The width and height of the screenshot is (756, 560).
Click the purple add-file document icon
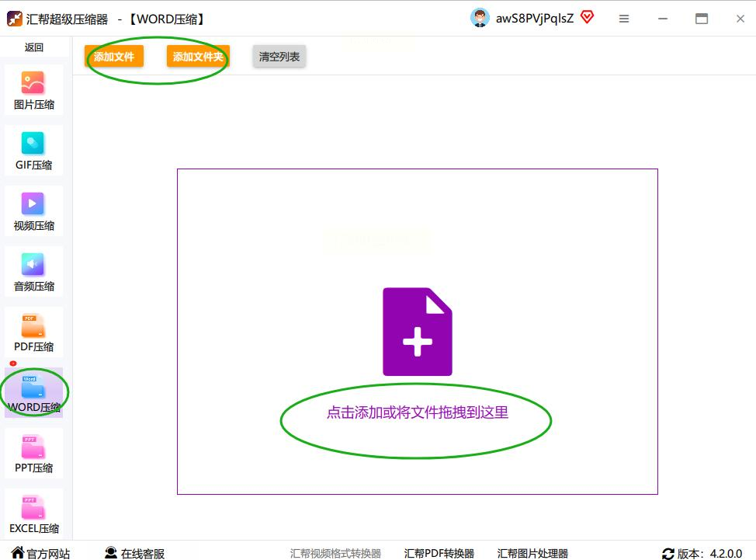[418, 332]
